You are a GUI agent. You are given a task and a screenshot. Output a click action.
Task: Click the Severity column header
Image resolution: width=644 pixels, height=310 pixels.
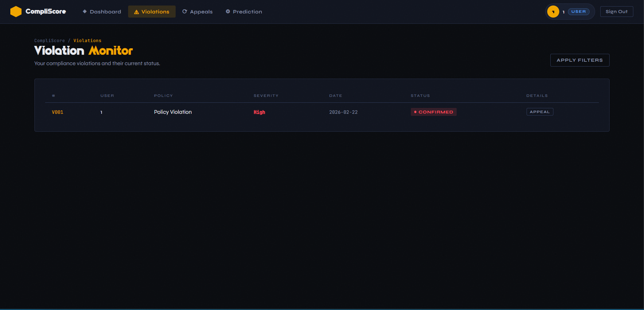[266, 96]
